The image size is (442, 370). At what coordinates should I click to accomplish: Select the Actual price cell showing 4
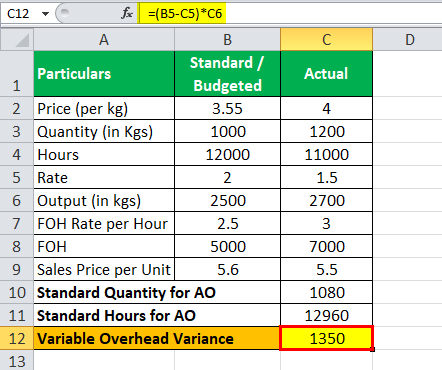coord(326,108)
